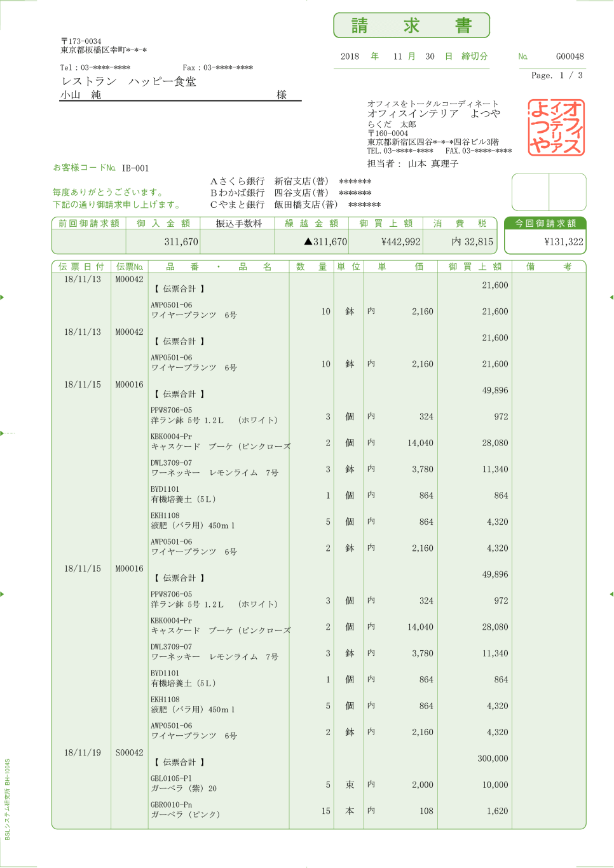Select the line amount 1,620
The height and width of the screenshot is (868, 614).
tap(498, 811)
